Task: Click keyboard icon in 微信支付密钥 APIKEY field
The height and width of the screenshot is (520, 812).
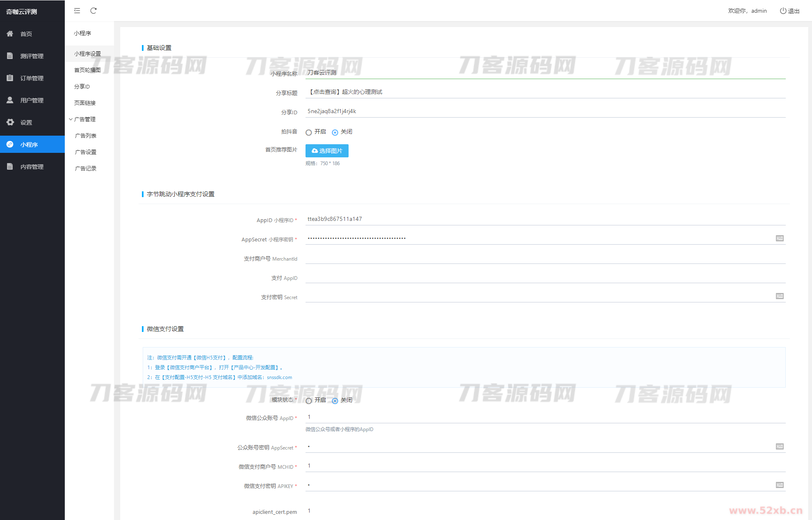Action: click(780, 485)
